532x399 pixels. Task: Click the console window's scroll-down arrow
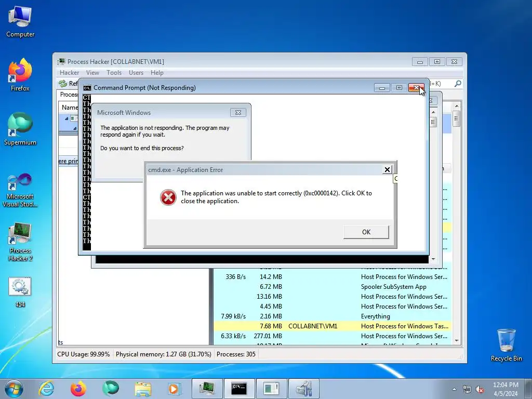coord(433,259)
